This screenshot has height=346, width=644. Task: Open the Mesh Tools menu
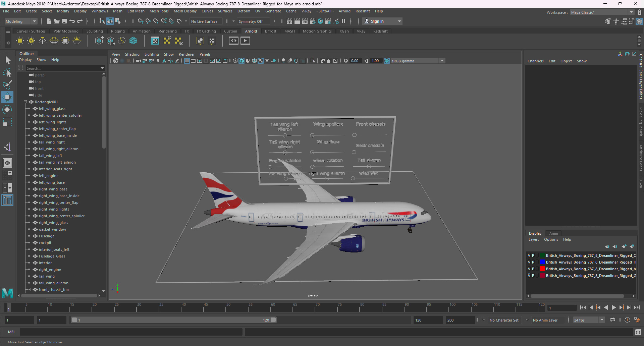(159, 11)
